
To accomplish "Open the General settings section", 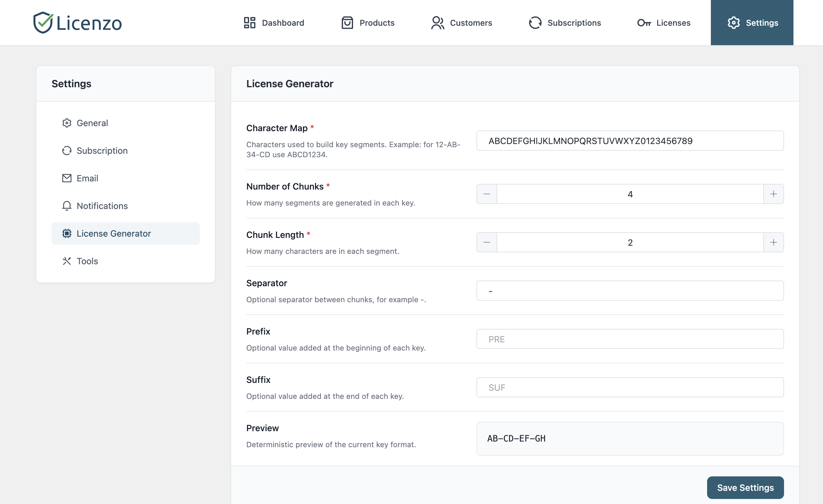I will pyautogui.click(x=92, y=123).
